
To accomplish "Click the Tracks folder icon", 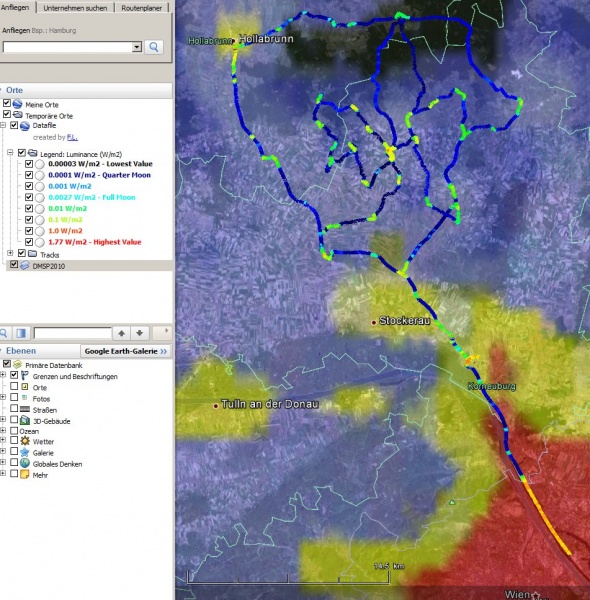I will [33, 254].
